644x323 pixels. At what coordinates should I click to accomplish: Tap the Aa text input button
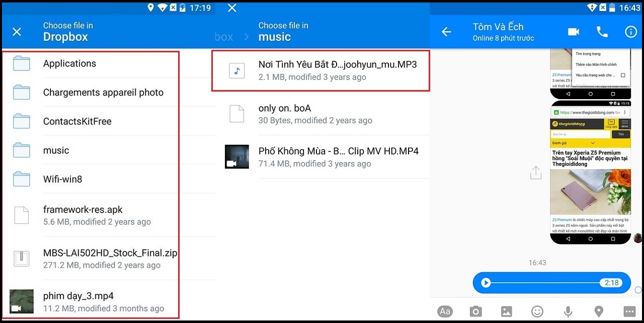point(445,311)
